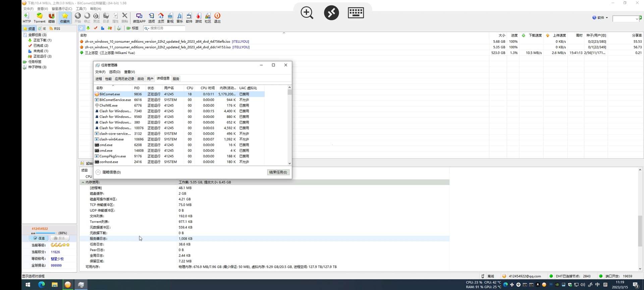Open the 工具(T) menu in BitComet
This screenshot has width=644, height=290.
coord(81,9)
